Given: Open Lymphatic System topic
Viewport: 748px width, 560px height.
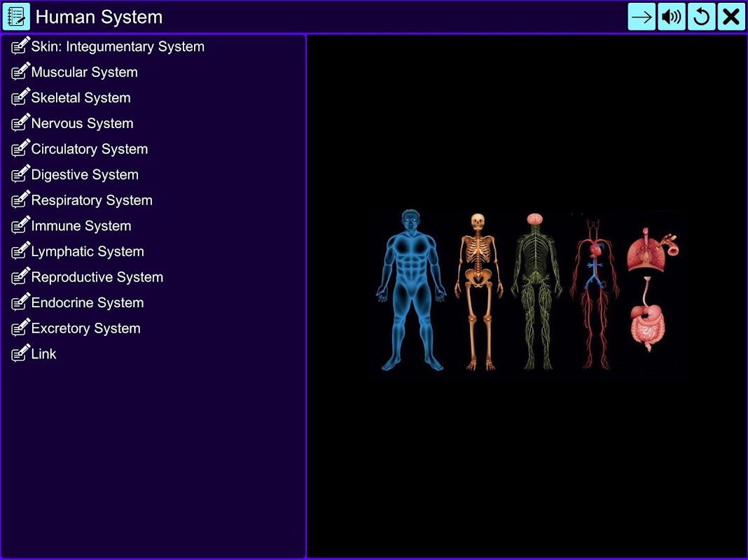Looking at the screenshot, I should pos(88,251).
